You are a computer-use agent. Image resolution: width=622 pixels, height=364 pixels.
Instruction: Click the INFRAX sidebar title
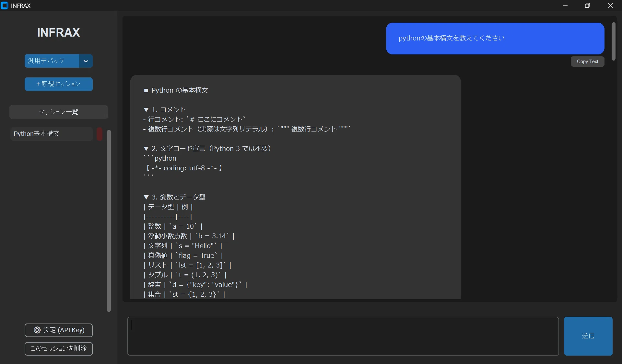click(x=59, y=32)
